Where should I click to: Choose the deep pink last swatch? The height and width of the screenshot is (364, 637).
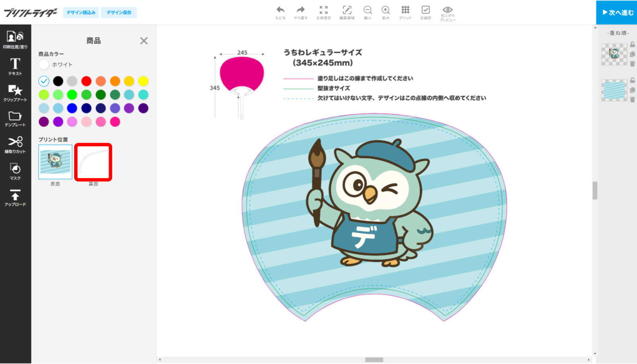(115, 122)
